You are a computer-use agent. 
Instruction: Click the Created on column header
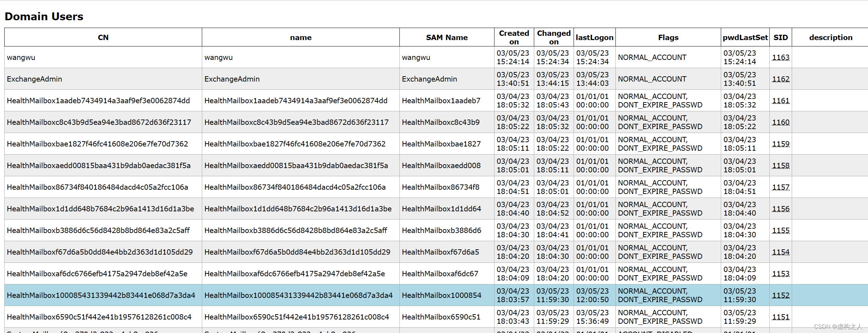514,37
